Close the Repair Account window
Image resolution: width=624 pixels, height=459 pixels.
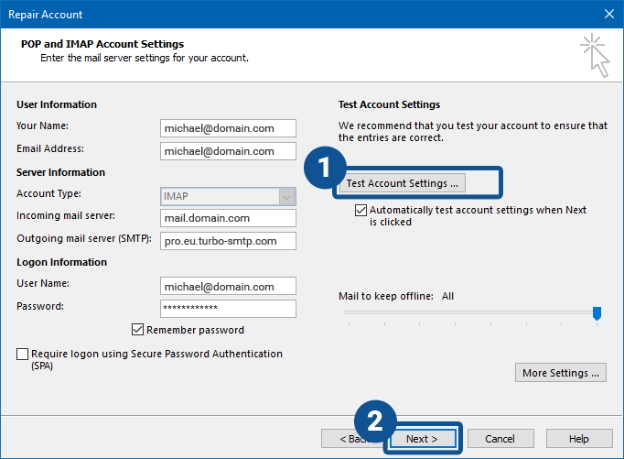click(x=609, y=14)
